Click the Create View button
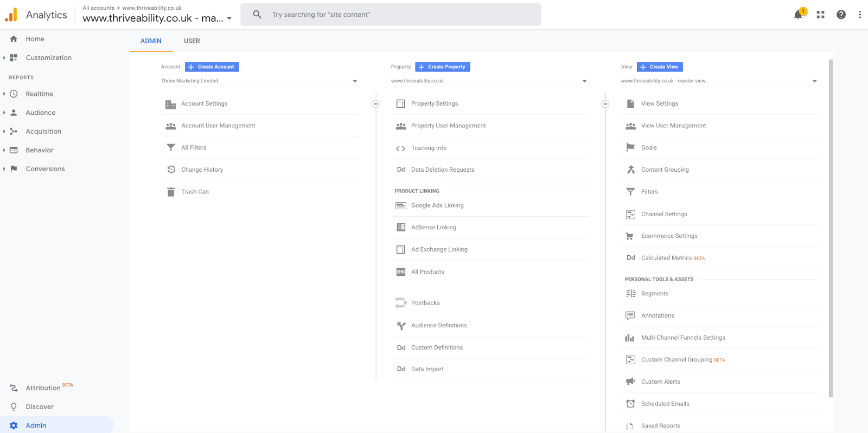The image size is (868, 433). [660, 67]
